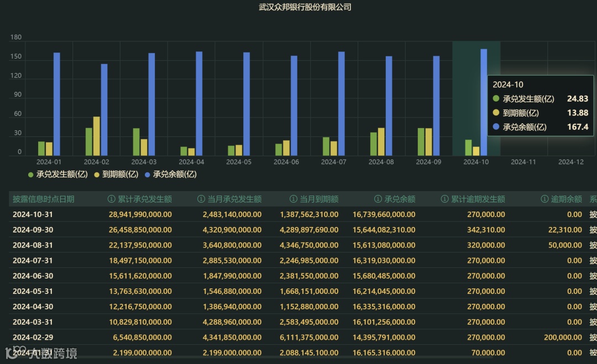The image size is (597, 364).
Task: Click cell 6,111,375,000.00
Action: pos(309,337)
